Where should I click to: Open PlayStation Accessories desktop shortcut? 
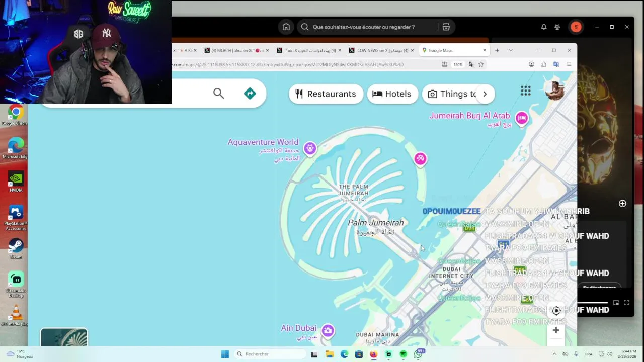[x=16, y=217]
